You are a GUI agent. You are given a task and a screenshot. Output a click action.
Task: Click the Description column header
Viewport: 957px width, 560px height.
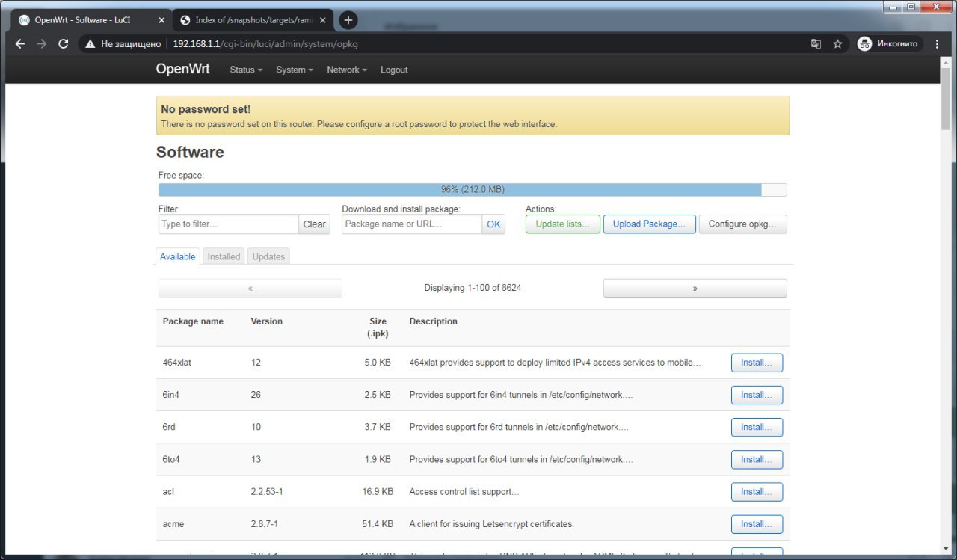433,321
